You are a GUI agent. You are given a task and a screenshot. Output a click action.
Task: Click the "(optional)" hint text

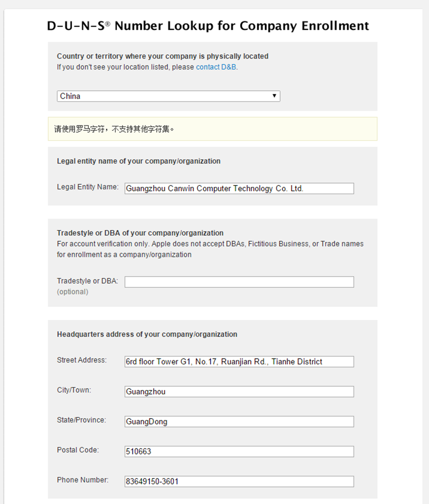coord(72,292)
